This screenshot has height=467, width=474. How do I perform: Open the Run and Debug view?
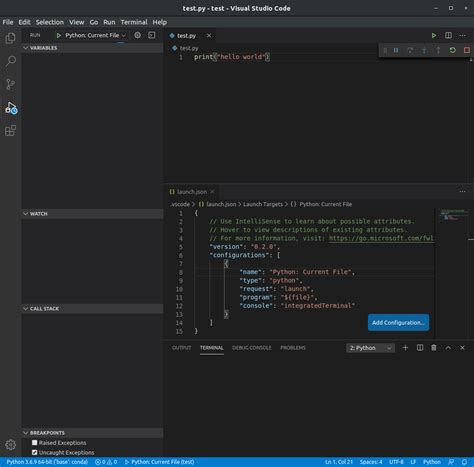11,108
